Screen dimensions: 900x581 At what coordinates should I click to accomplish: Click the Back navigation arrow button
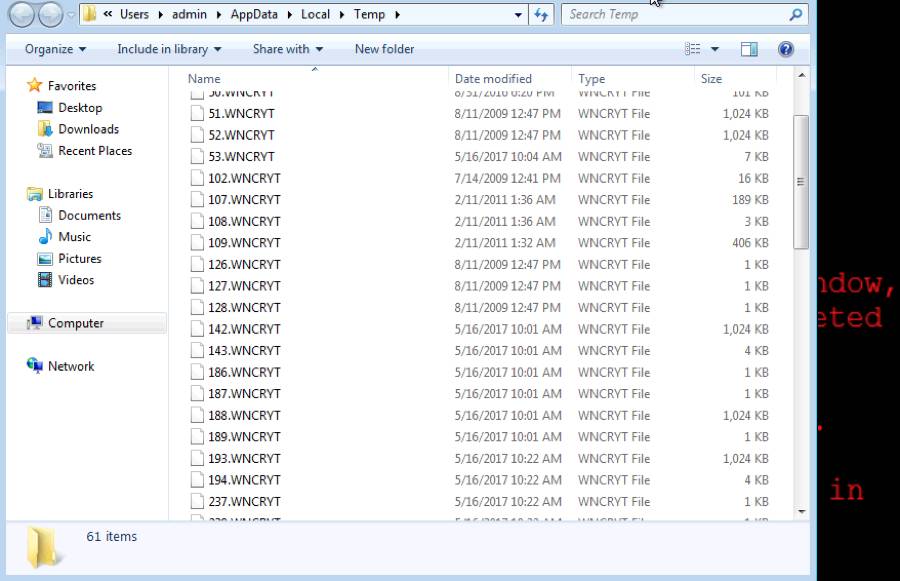point(22,15)
